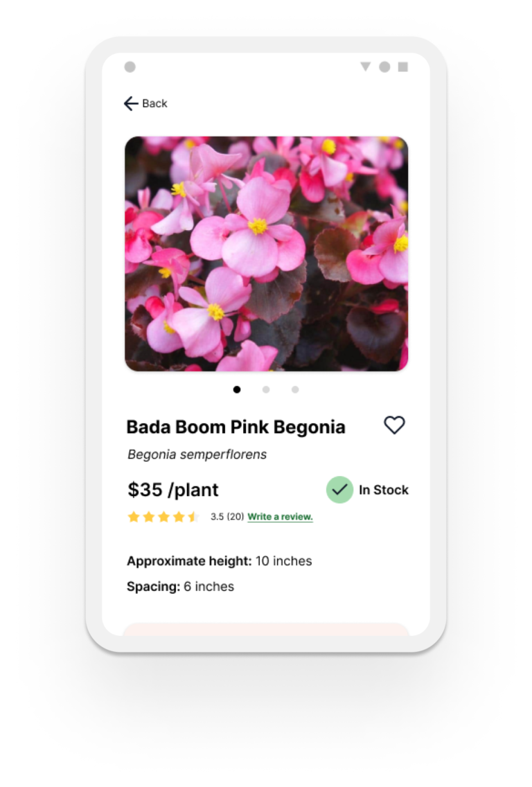Tap the status bar triangle signal icon

click(366, 67)
